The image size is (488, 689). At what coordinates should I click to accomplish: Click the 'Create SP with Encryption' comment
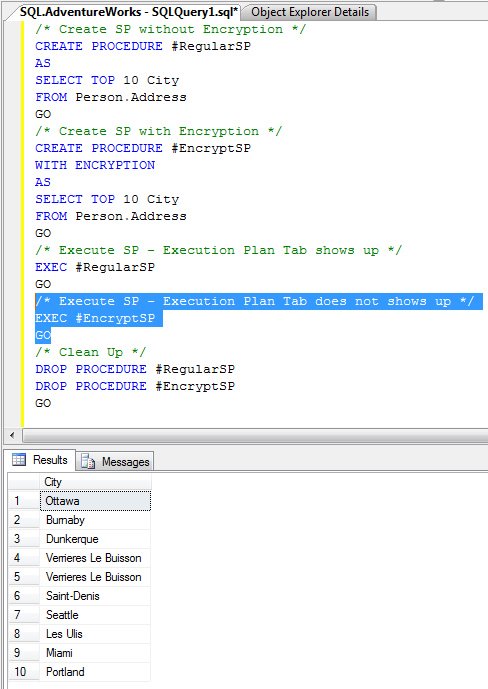[159, 131]
